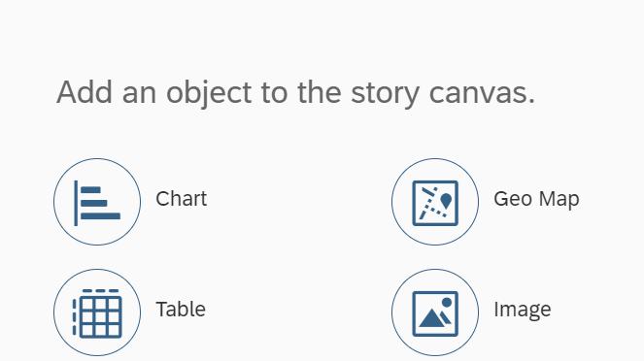Viewport: 644px width, 361px height.
Task: Click the shortest top bar in Chart icon
Action: click(90, 190)
